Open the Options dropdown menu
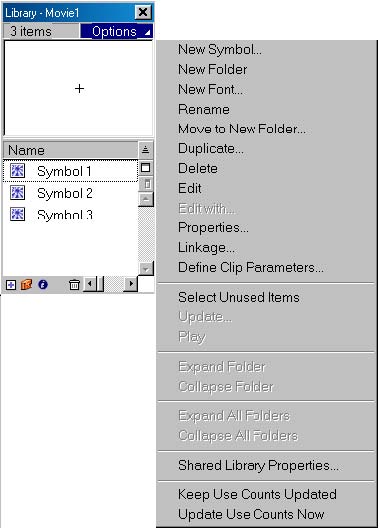This screenshot has width=380, height=528. tap(117, 31)
